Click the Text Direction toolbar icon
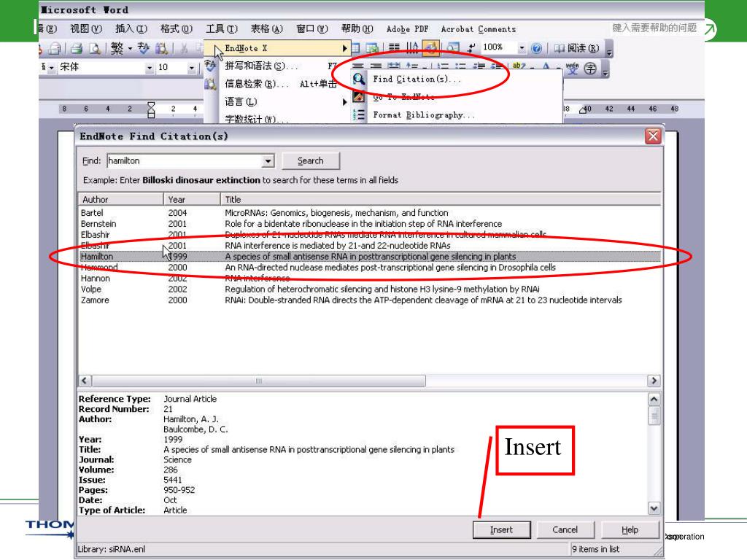 413,47
